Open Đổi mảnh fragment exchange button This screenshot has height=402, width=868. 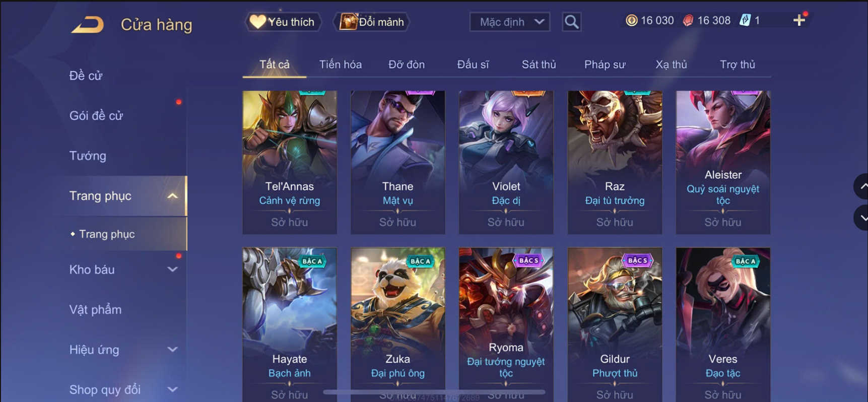[372, 22]
